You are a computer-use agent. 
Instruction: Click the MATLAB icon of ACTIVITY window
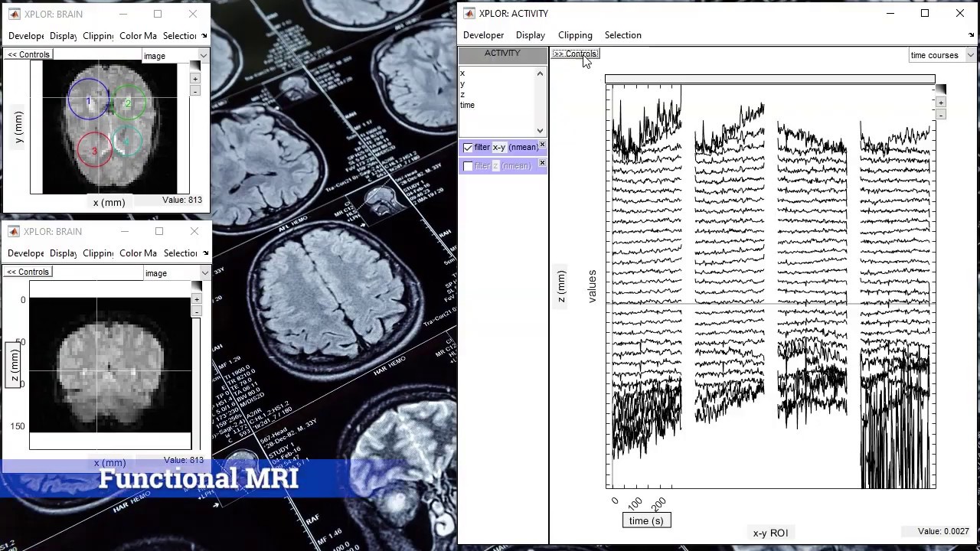[469, 14]
